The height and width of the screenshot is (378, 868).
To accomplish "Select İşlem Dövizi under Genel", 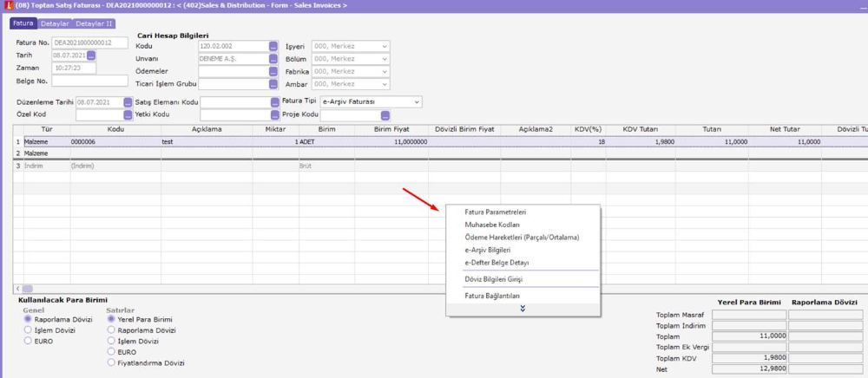I will tap(28, 330).
